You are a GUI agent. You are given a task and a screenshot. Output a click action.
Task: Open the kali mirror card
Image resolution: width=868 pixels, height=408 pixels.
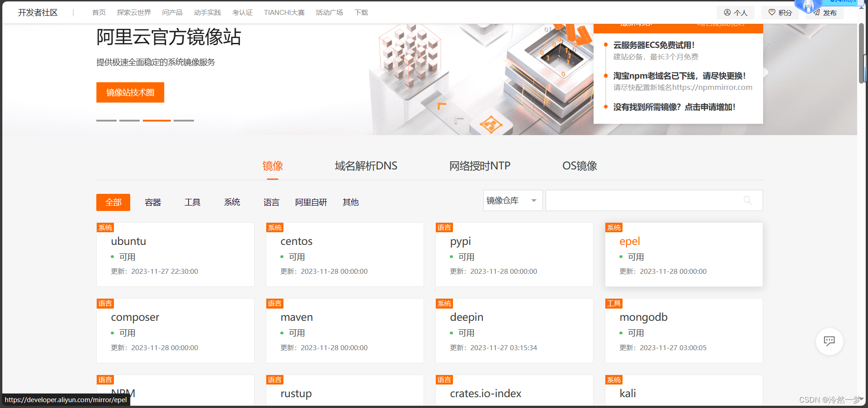684,391
